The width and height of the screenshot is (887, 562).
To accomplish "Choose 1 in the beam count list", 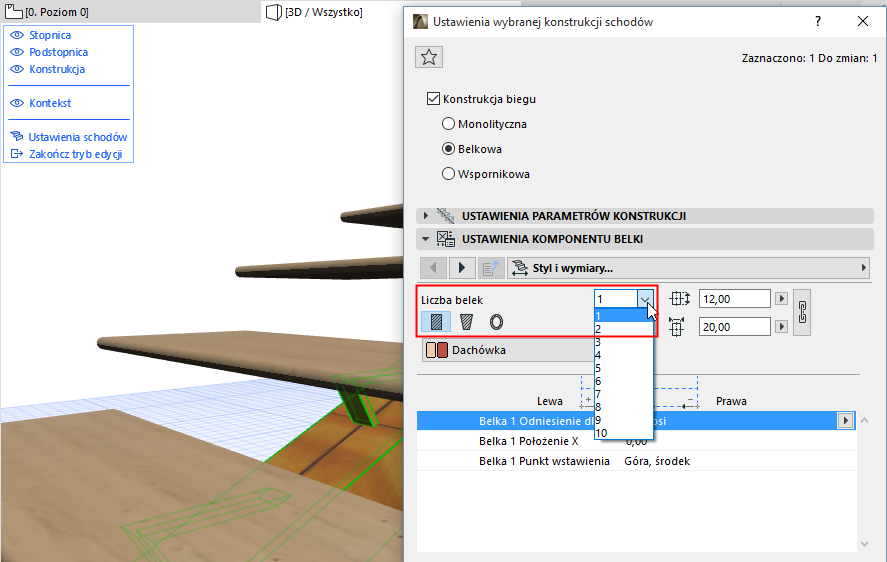I will tap(623, 316).
